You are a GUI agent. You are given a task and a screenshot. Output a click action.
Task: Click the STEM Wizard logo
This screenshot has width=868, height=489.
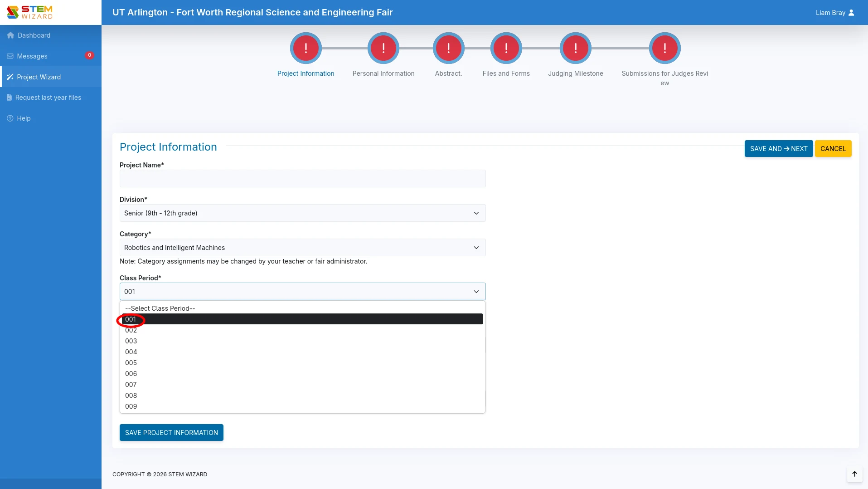pyautogui.click(x=30, y=12)
